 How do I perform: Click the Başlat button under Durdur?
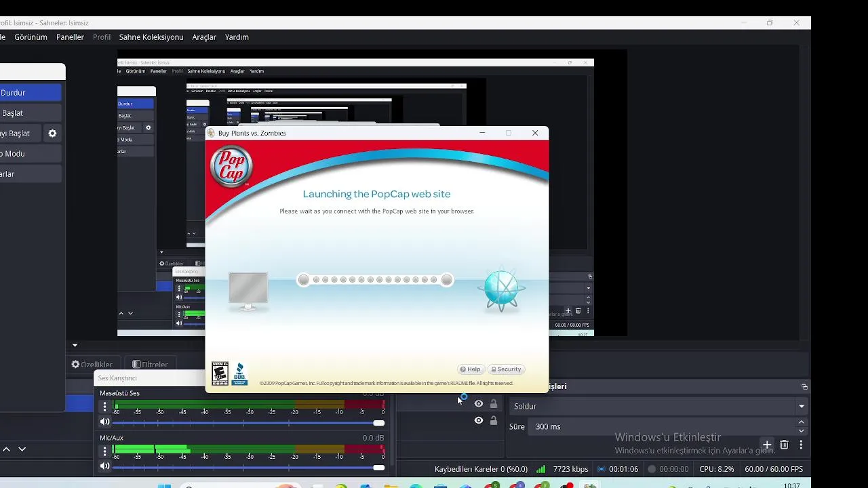[x=31, y=113]
